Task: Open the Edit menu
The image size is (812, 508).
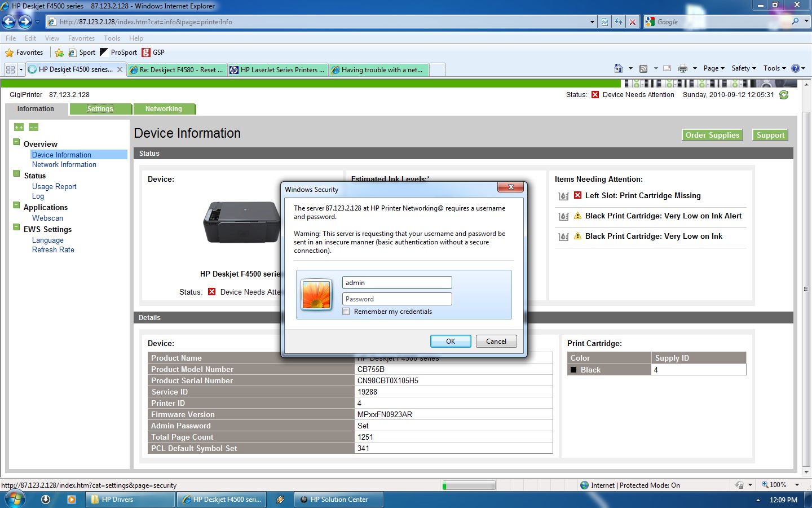Action: 30,38
